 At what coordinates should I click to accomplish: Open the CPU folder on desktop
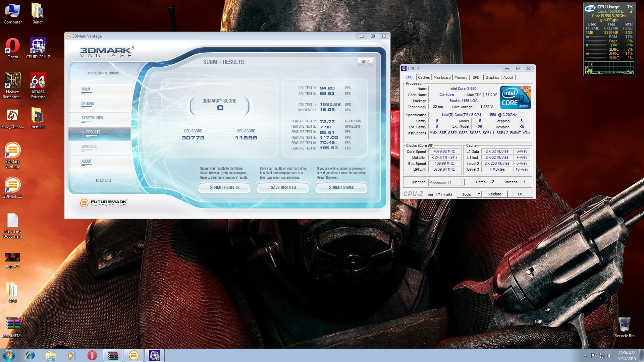tap(12, 292)
